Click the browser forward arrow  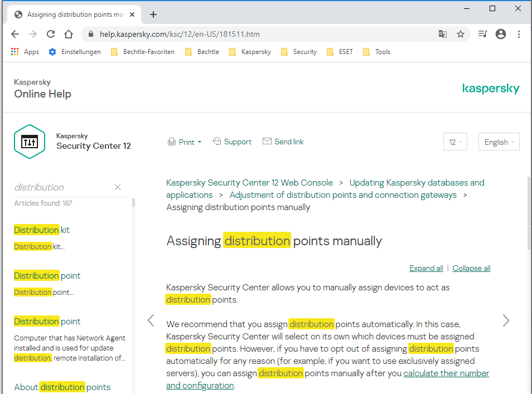point(33,34)
